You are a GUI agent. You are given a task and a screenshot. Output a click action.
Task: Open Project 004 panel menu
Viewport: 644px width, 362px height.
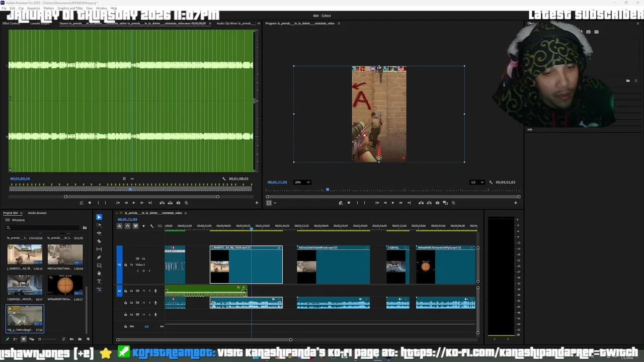click(x=21, y=213)
